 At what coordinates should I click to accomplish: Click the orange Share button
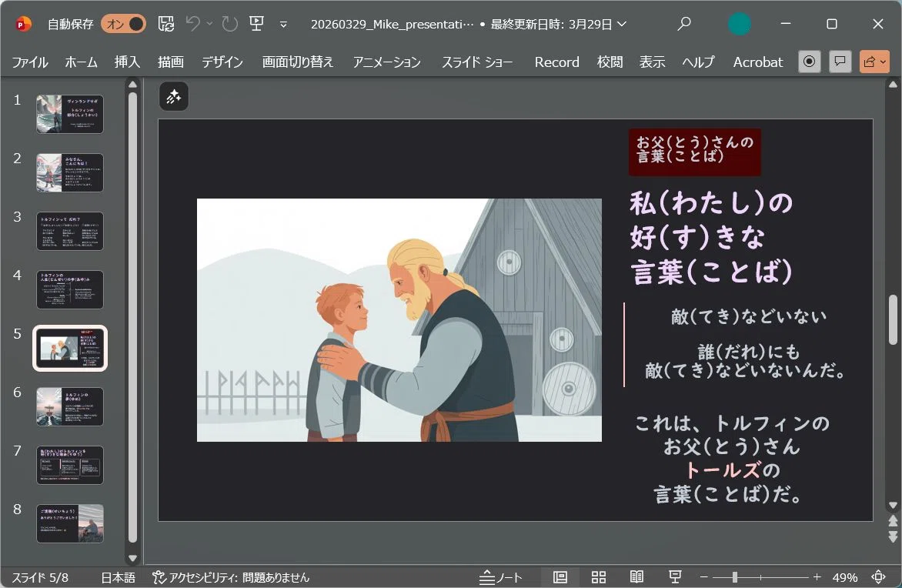coord(874,62)
